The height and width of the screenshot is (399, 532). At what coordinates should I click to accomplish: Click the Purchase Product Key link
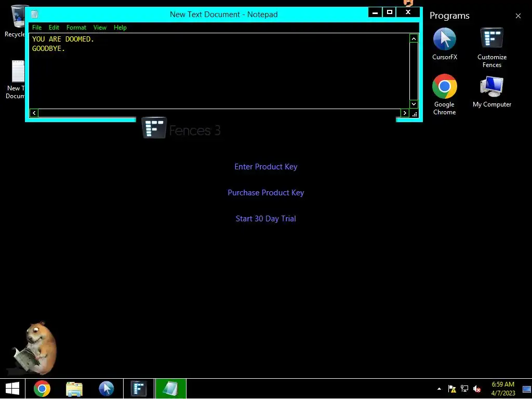[265, 193]
